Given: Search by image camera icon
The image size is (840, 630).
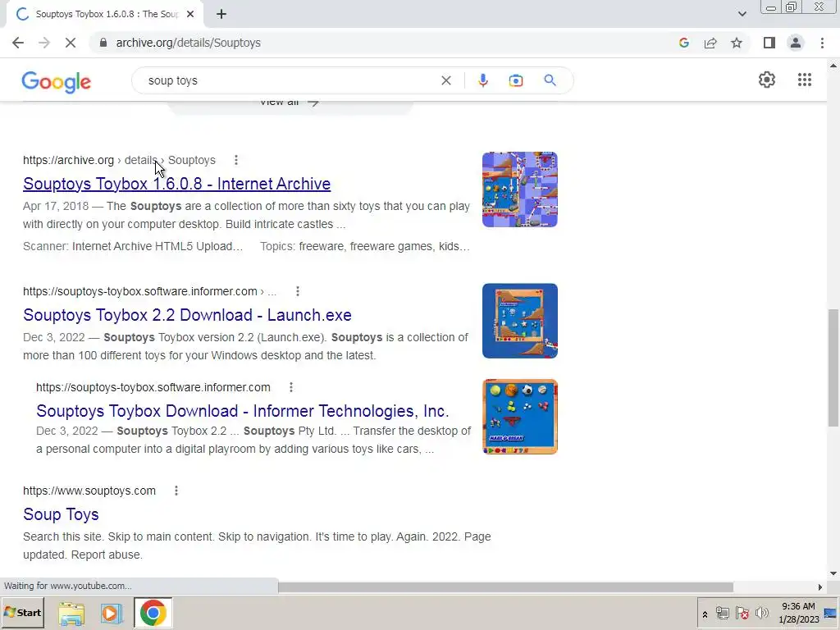Looking at the screenshot, I should (x=515, y=80).
